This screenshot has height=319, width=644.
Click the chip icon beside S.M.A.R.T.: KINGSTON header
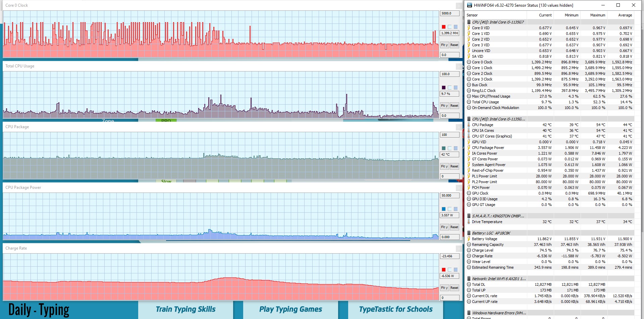(x=469, y=216)
